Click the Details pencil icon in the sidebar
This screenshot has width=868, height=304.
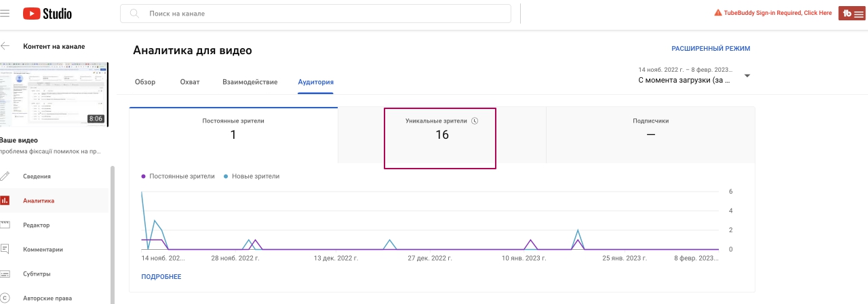tap(5, 176)
